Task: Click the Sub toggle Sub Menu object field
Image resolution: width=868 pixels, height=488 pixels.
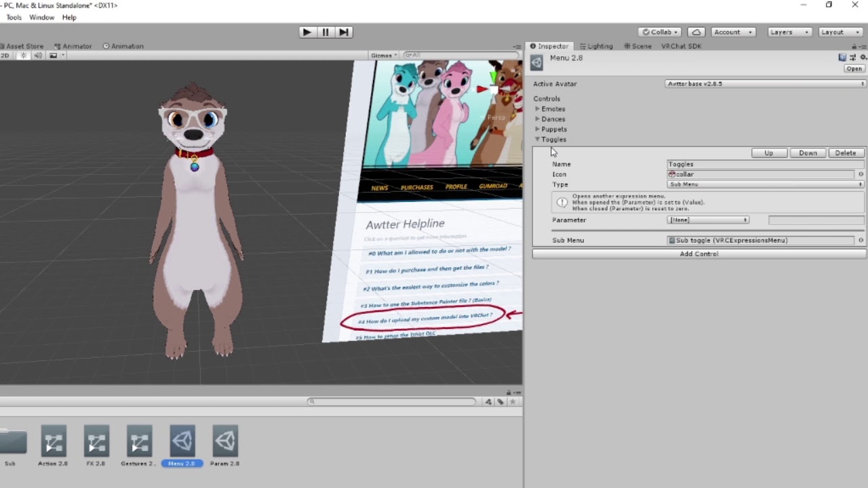Action: 761,240
